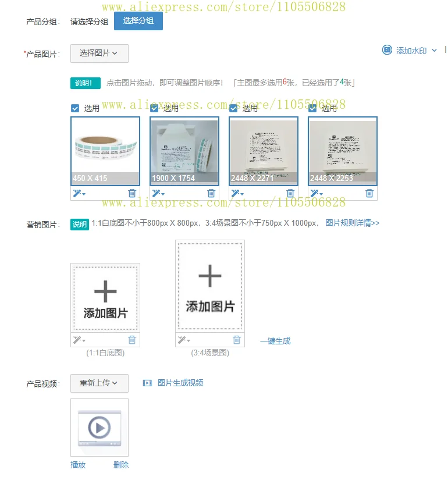Click the film icon beside 图片生成视频

pyautogui.click(x=147, y=383)
